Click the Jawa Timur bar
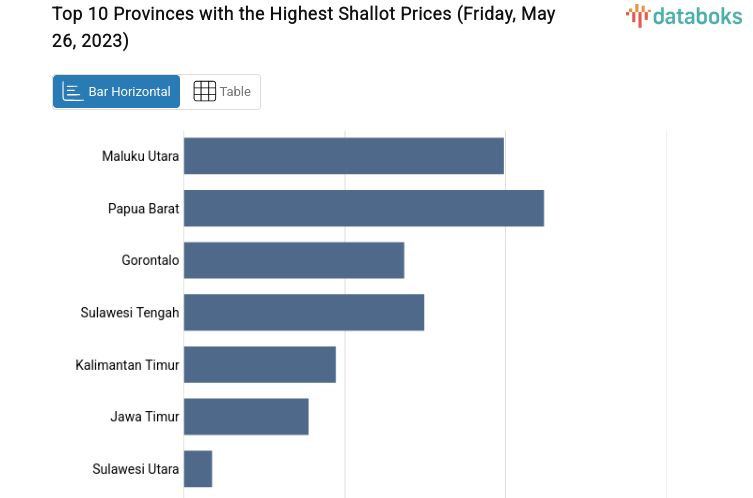Screen dimensions: 753x498 (x=245, y=416)
